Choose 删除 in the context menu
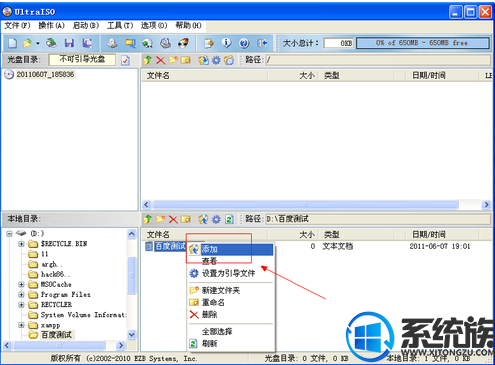The width and height of the screenshot is (495, 365). coord(231,314)
